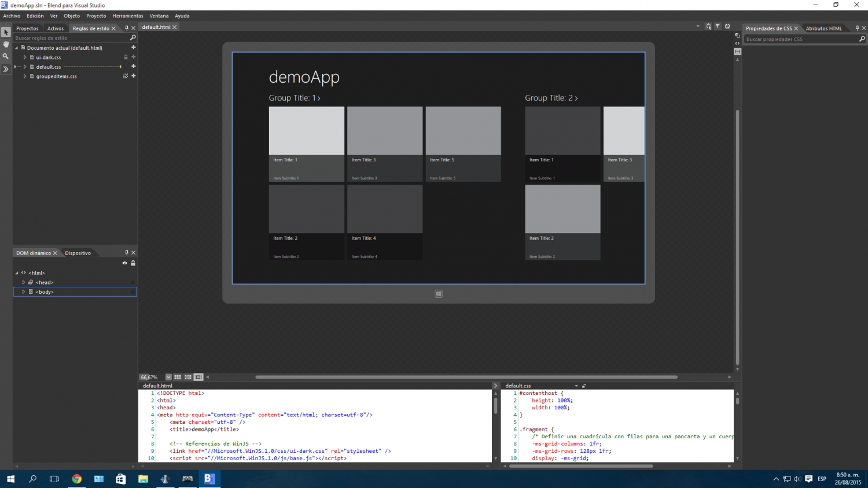Open the document list dropdown arrow above artboard
Screen dimensions: 868x488
point(698,27)
